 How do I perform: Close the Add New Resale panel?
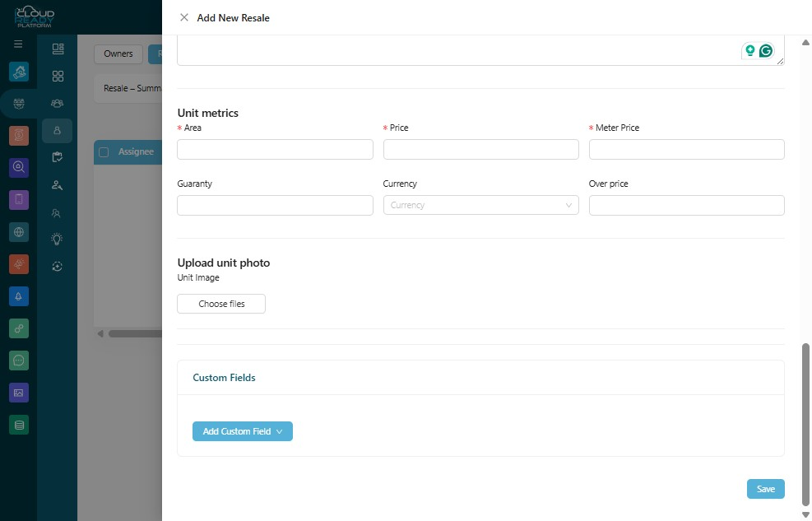coord(183,17)
